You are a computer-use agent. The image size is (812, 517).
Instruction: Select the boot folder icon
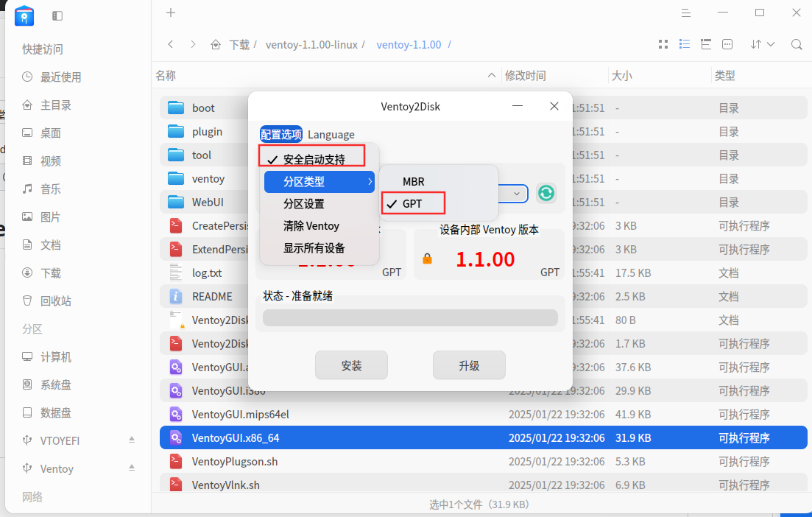pyautogui.click(x=176, y=108)
